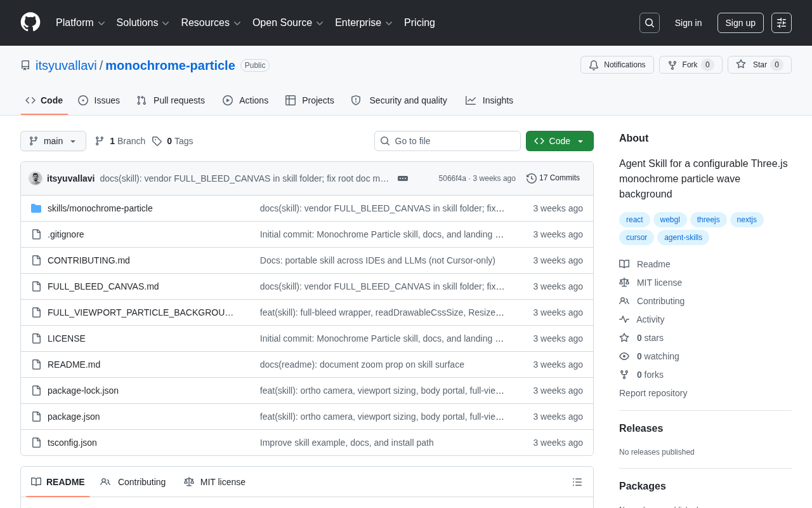The height and width of the screenshot is (508, 812).
Task: Click the star icon beside 0 stars
Action: point(624,338)
